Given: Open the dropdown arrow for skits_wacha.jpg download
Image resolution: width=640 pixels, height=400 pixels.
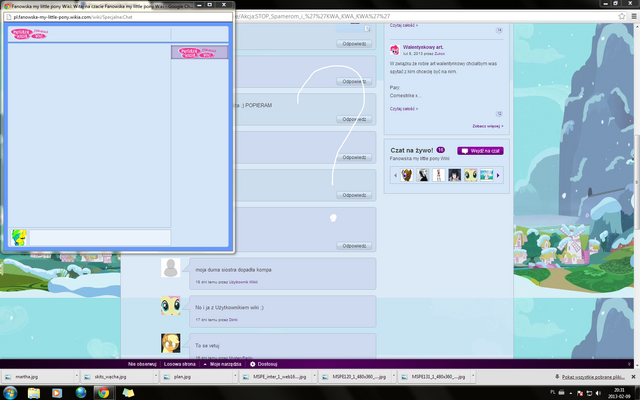Looking at the screenshot, I should pos(156,376).
